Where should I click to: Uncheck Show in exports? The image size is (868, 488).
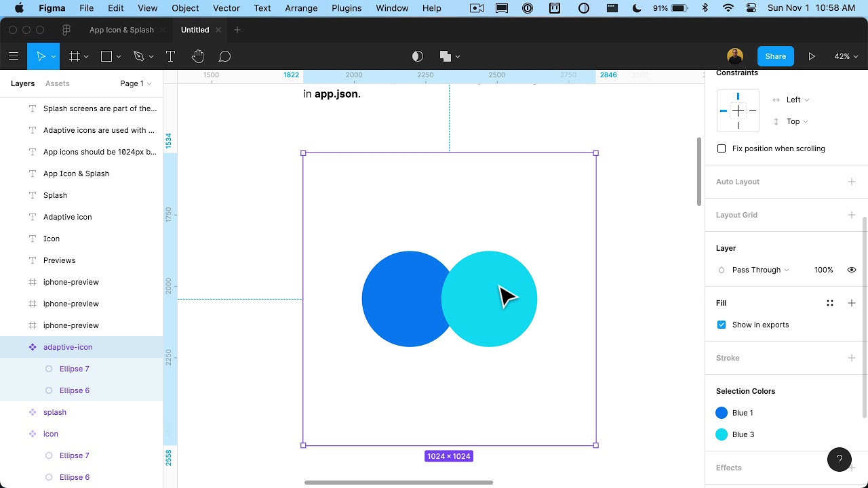(x=722, y=325)
